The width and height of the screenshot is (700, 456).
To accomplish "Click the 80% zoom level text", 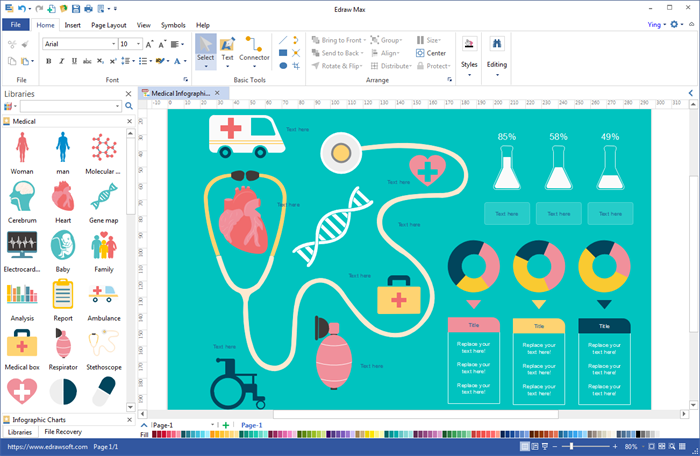I will (631, 446).
